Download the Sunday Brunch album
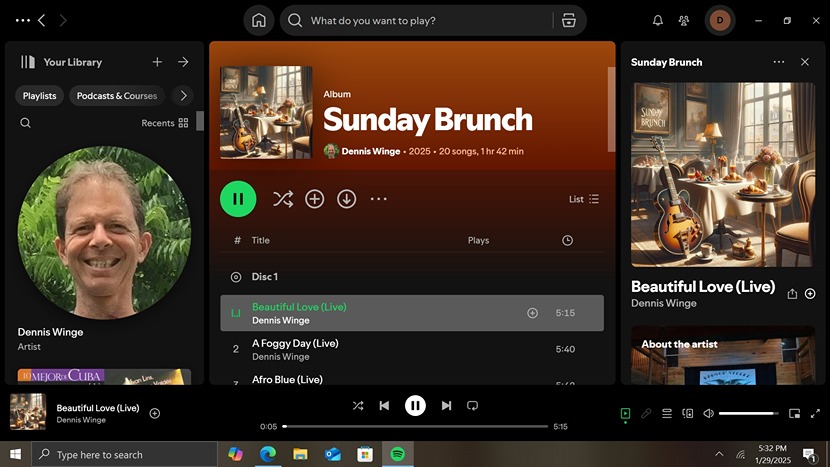The image size is (830, 467). 347,199
